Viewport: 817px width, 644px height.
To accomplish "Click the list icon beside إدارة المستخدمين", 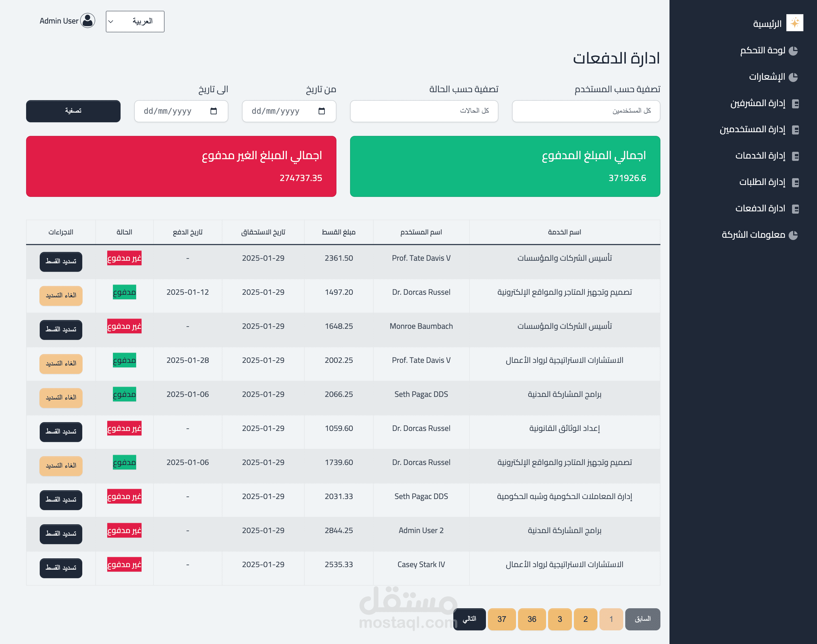I will 795,130.
